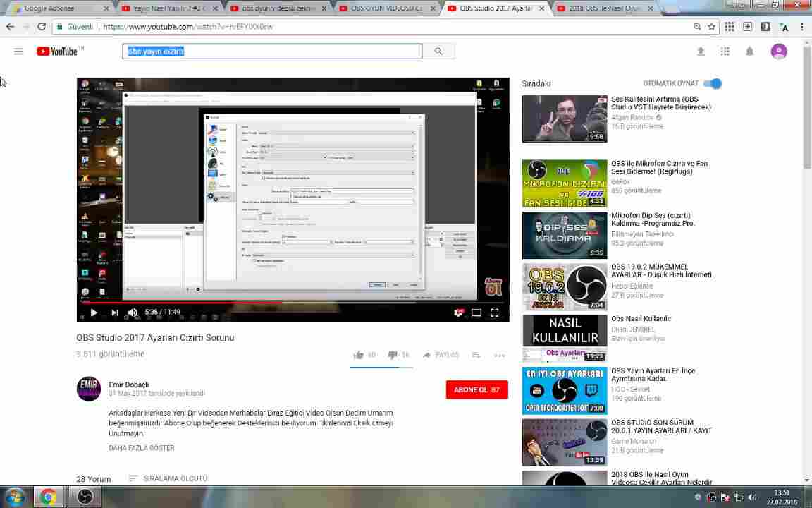The width and height of the screenshot is (812, 508).
Task: Toggle the OTOMATİK OYNAT autoplay switch
Action: [713, 83]
